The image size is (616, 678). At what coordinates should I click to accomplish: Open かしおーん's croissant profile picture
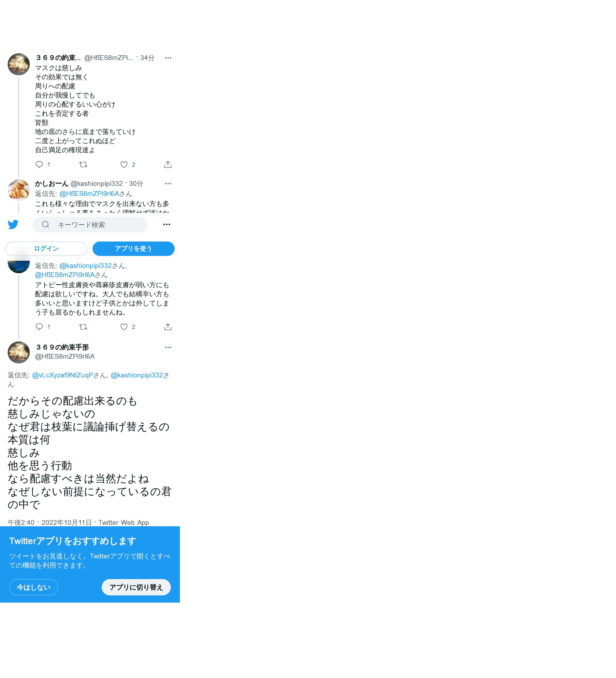pyautogui.click(x=19, y=190)
